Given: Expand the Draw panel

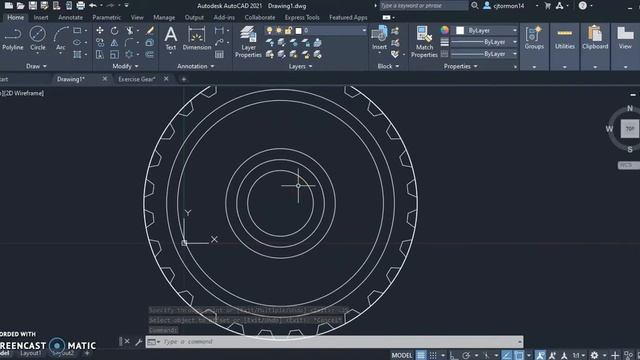Looking at the screenshot, I should (x=36, y=66).
